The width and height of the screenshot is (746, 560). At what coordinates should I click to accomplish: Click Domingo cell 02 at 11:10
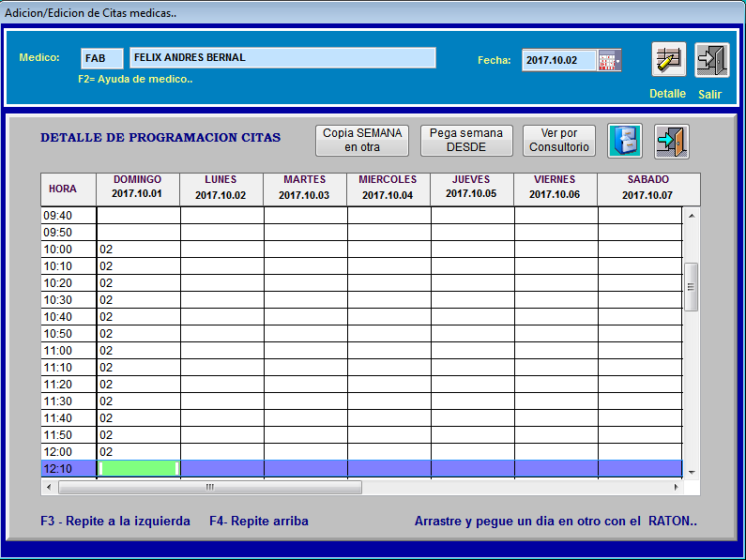coord(139,368)
